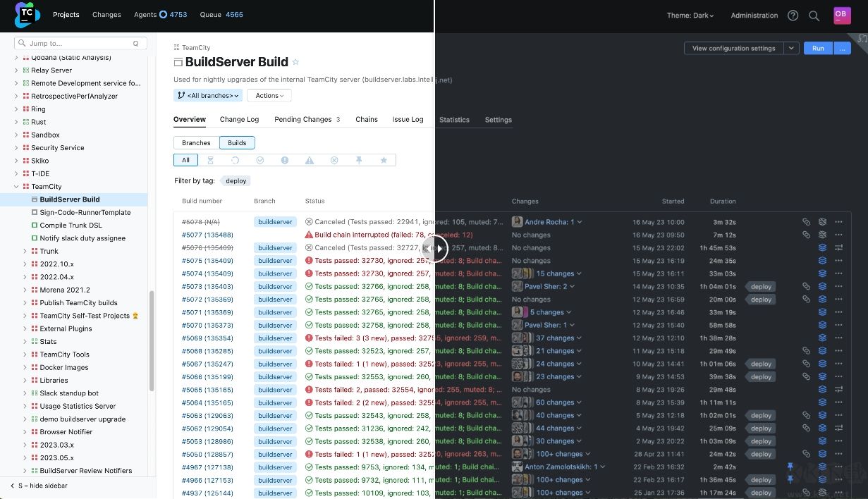The height and width of the screenshot is (499, 868).
Task: Filter builds by canceled cross icon
Action: click(334, 160)
